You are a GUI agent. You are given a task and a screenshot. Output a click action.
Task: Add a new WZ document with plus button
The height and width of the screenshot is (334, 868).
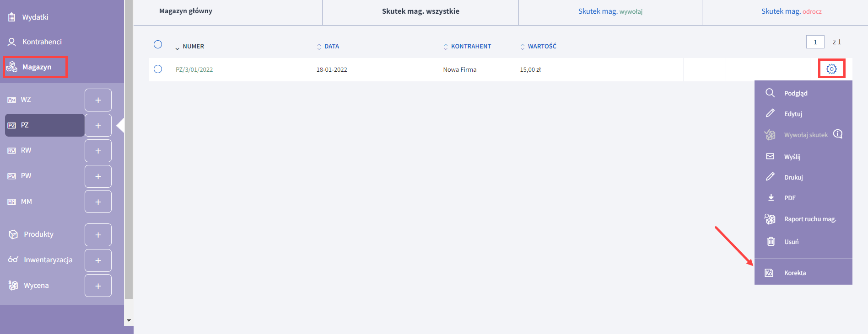click(x=98, y=100)
